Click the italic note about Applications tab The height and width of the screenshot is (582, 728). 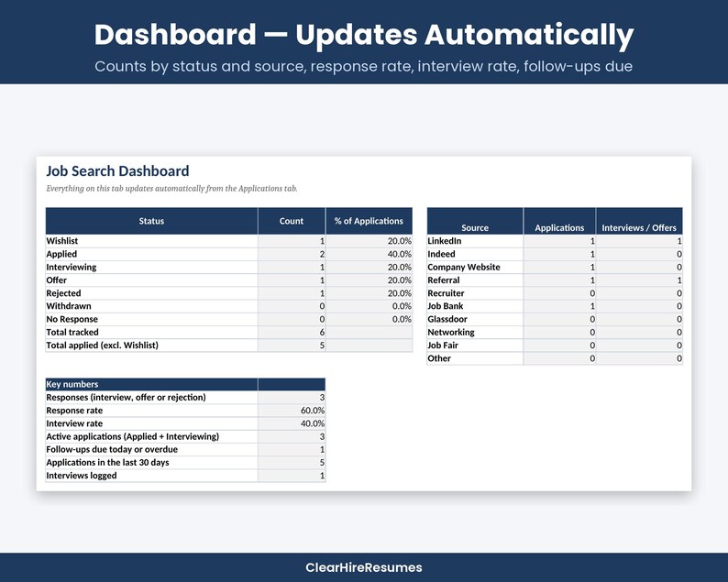tap(171, 189)
